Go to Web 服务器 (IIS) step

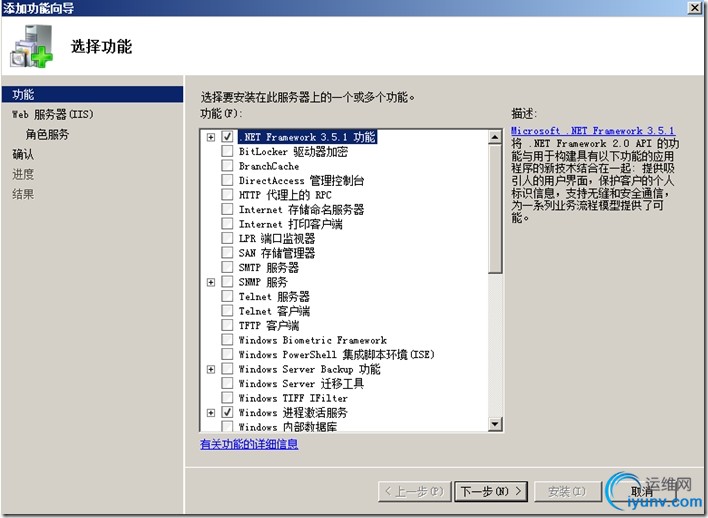tap(53, 114)
